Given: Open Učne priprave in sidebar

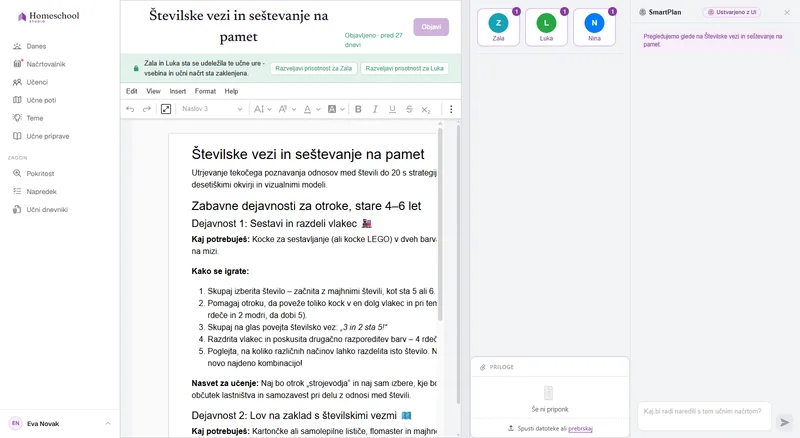Looking at the screenshot, I should tap(47, 136).
